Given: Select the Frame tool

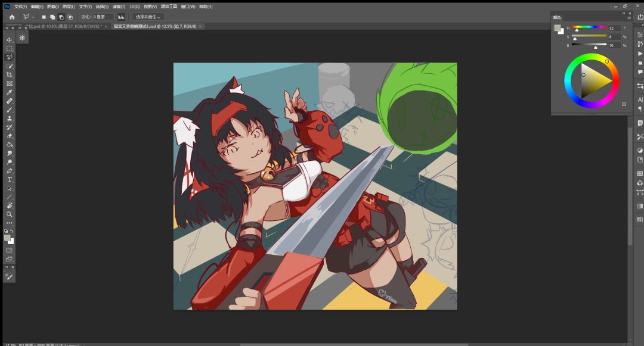Looking at the screenshot, I should 10,83.
